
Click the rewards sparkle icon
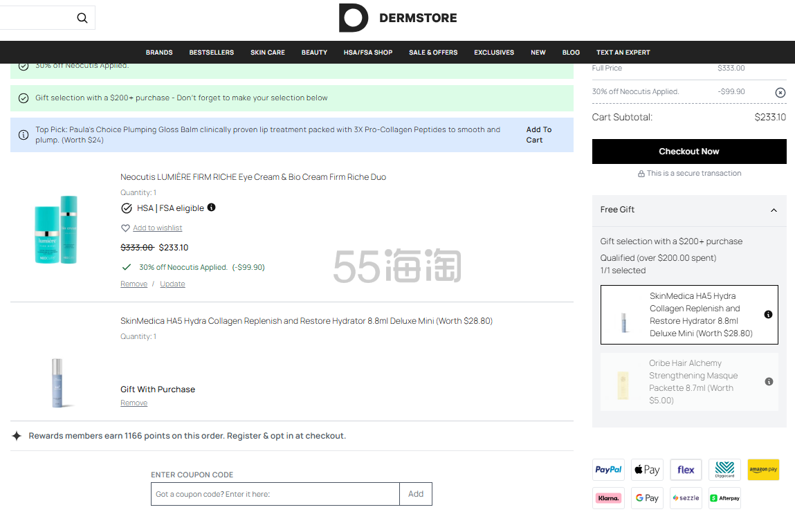click(x=17, y=436)
